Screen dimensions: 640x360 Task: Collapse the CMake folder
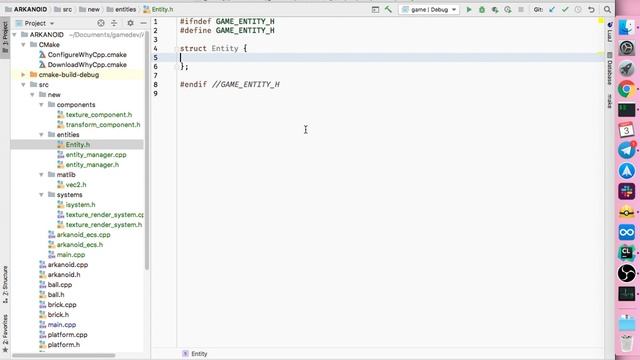pos(24,44)
